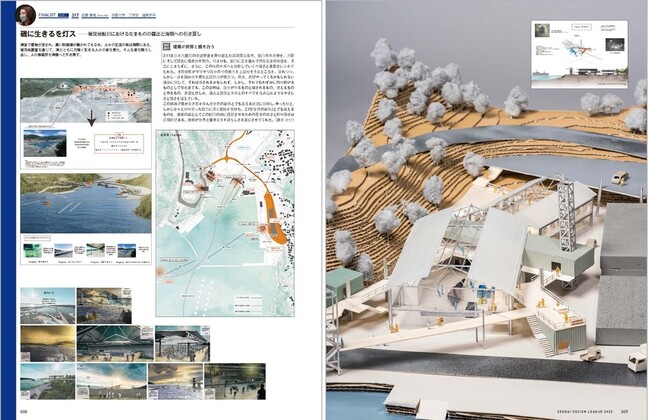Screen dimensions: 650x420
Task: Open the rocky shoreline render with seated figures
Action: pos(104,306)
